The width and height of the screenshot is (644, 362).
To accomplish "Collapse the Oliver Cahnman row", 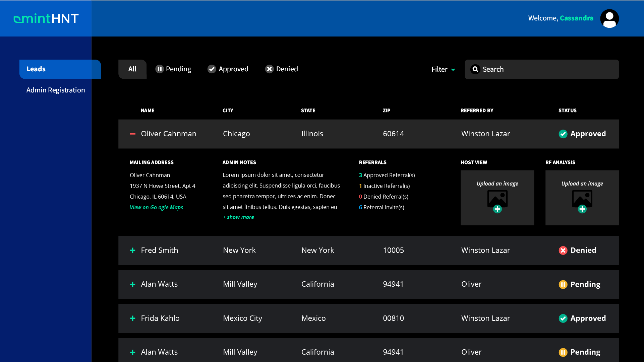I will point(133,134).
